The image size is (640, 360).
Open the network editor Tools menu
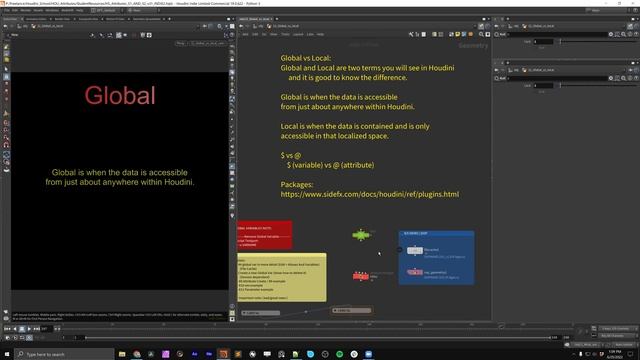tap(285, 34)
